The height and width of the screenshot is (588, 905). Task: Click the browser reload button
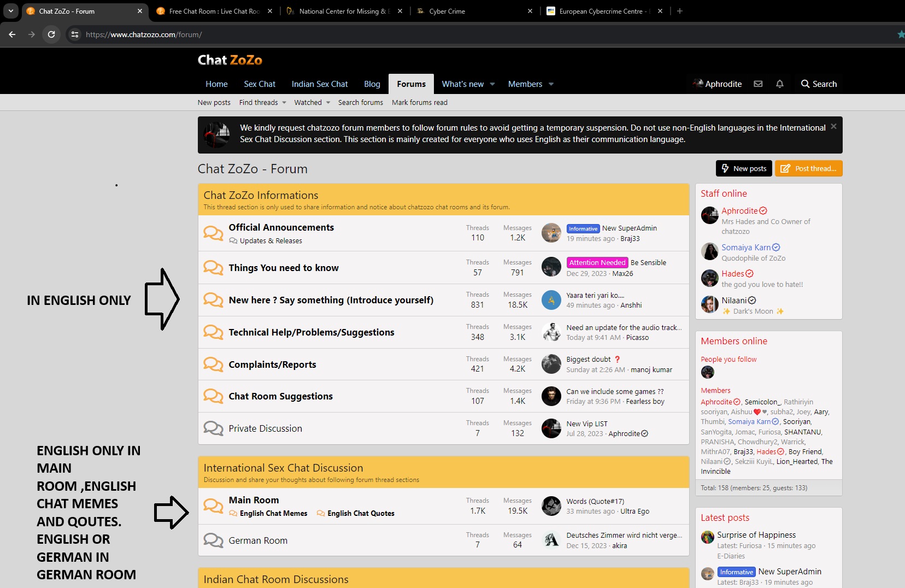click(x=51, y=34)
